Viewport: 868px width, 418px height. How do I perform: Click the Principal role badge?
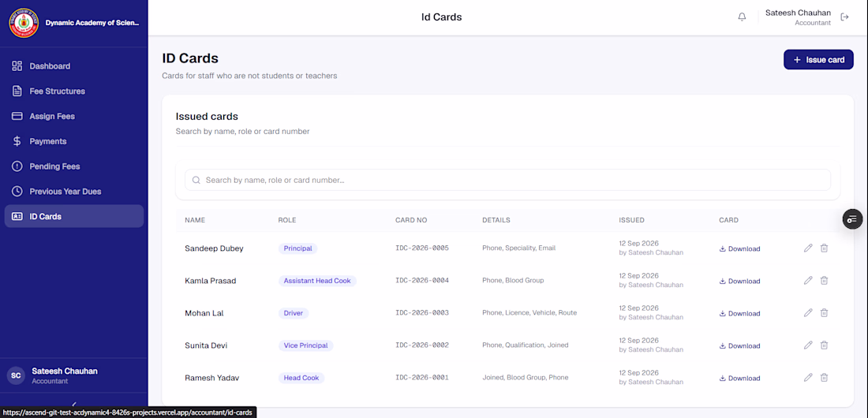point(297,248)
